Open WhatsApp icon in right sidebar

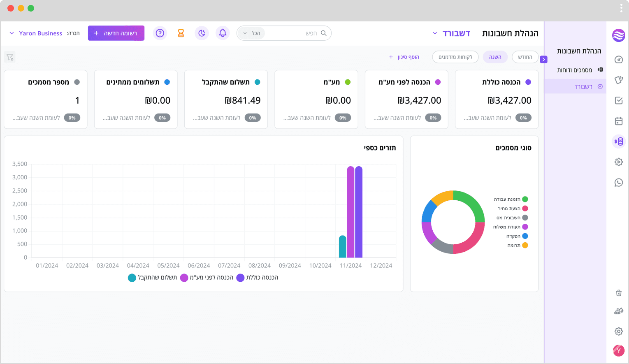pyautogui.click(x=619, y=182)
